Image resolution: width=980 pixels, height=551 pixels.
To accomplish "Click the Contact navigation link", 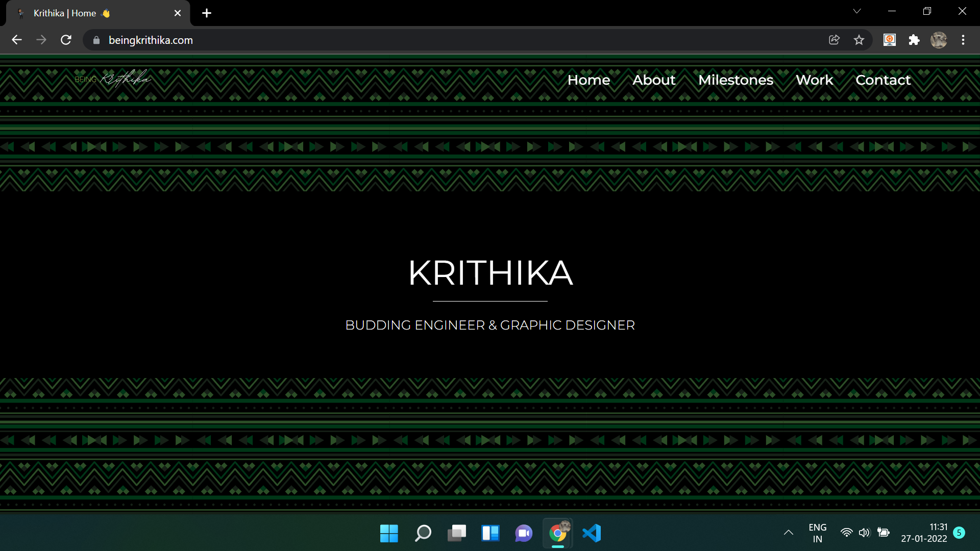I will (883, 80).
